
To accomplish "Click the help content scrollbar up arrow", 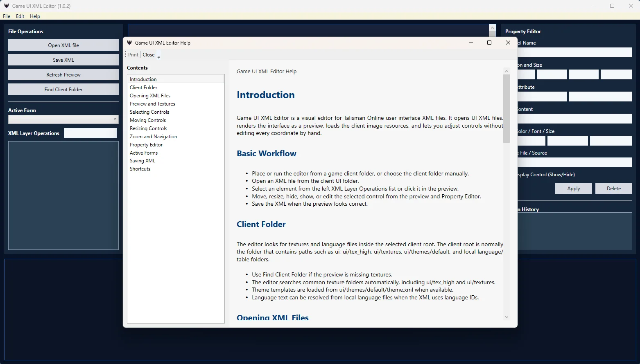I will (x=507, y=71).
